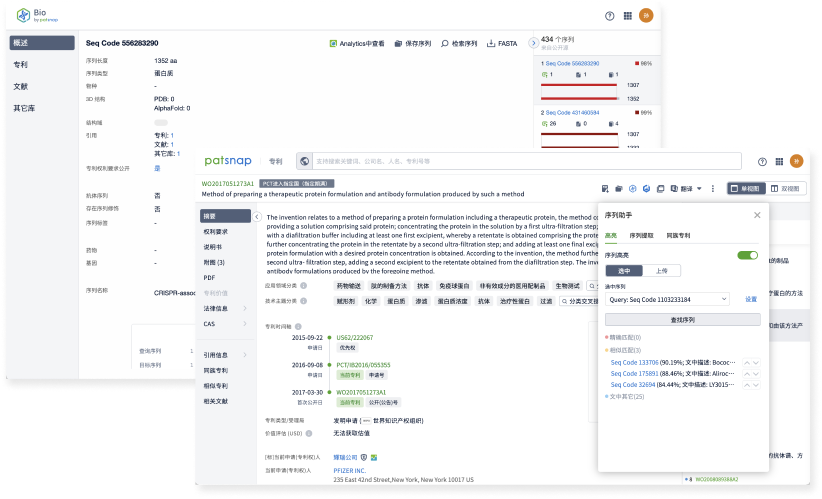Open Analytics中查看 for this sequence

pyautogui.click(x=358, y=44)
